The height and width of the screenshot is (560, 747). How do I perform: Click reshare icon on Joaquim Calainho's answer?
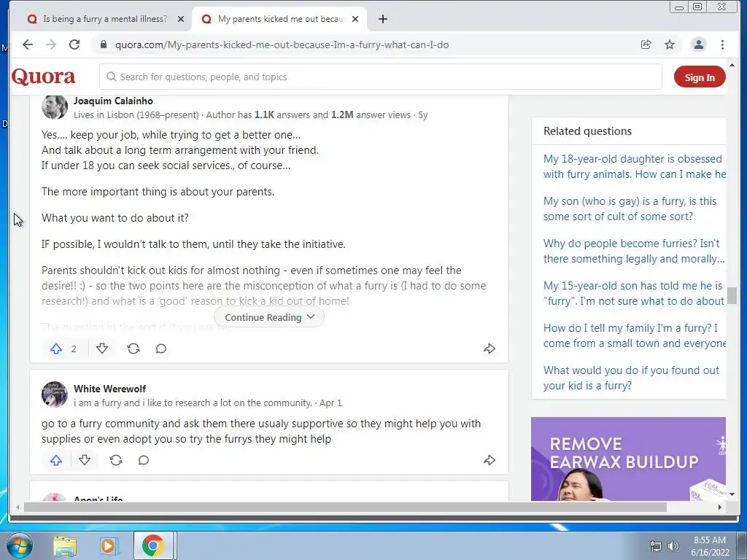pyautogui.click(x=133, y=349)
